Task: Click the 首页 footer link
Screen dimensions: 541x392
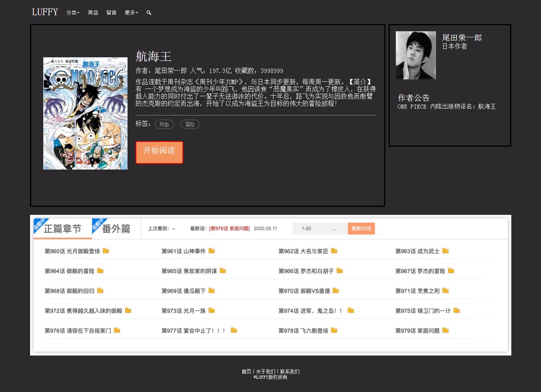Action: coord(246,372)
